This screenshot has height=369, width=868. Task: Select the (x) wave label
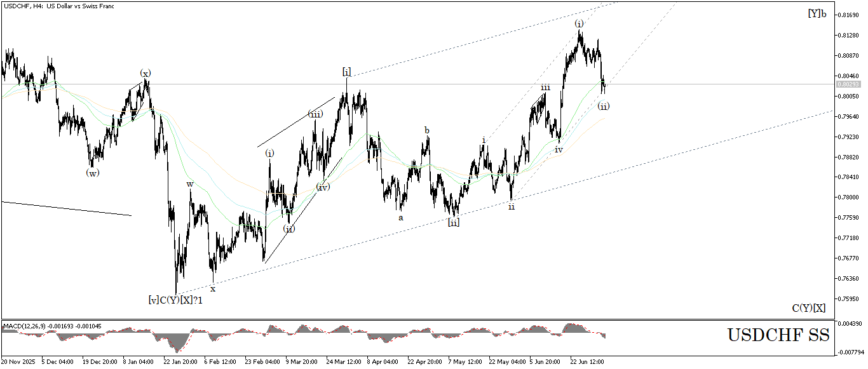coord(146,74)
